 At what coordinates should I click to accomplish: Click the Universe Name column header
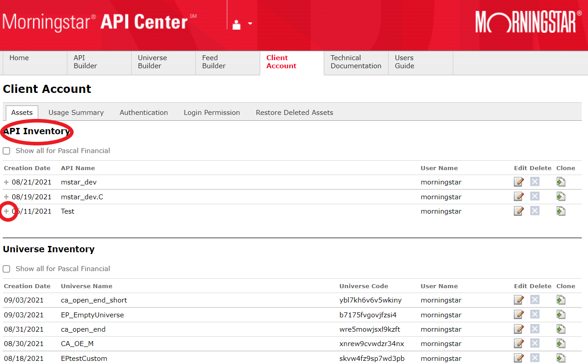click(x=87, y=286)
